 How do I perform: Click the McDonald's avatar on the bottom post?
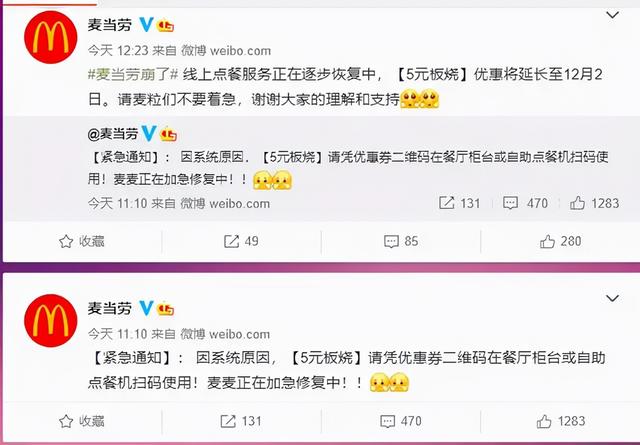[x=51, y=321]
